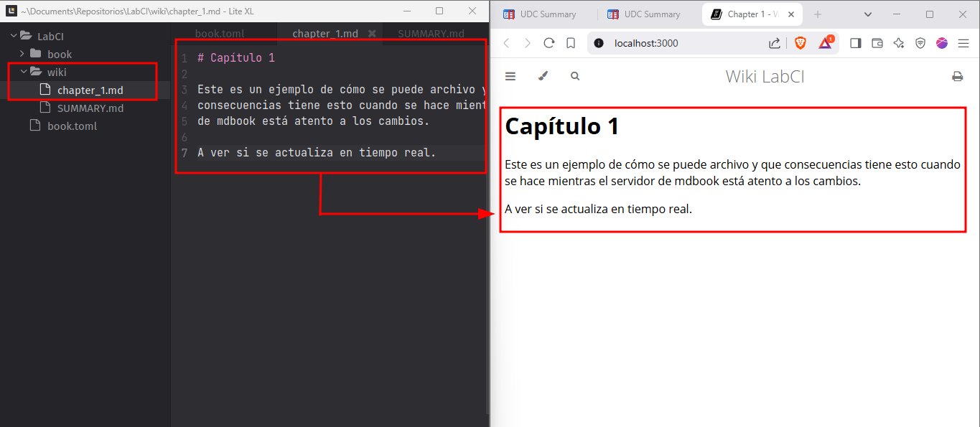Click the Capítulo 1 heading in browser

(x=561, y=126)
